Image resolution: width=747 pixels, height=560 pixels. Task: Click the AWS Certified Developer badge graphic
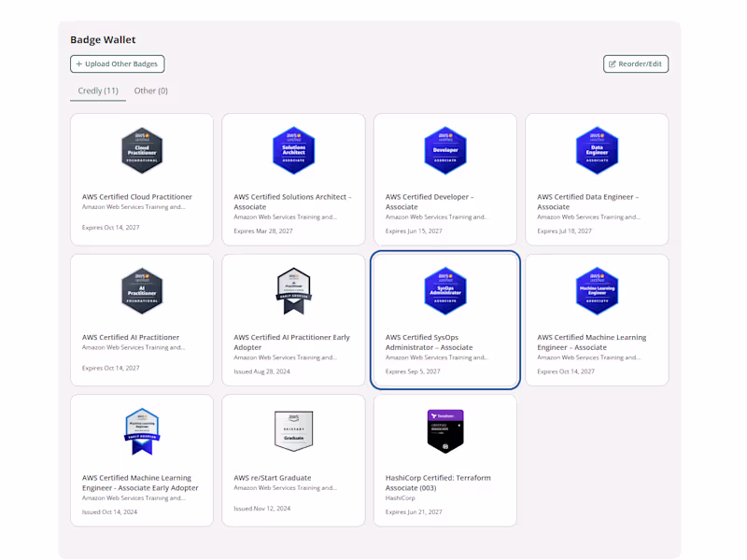click(x=445, y=150)
